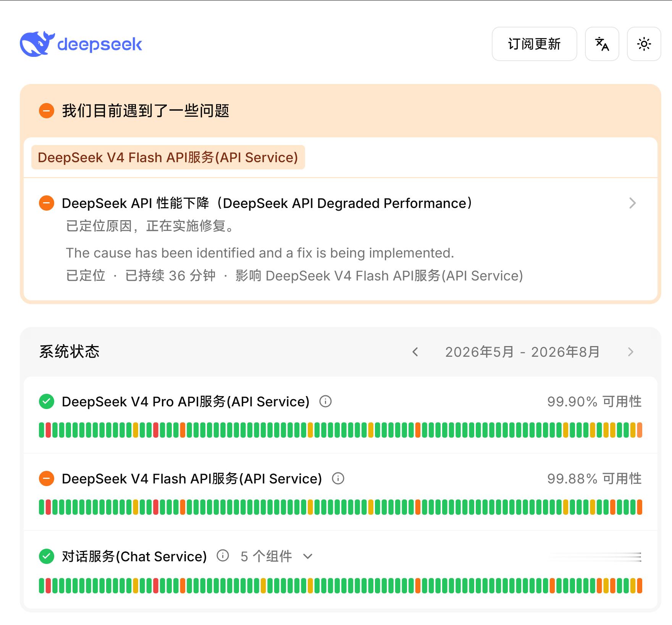Click the orange status icon beside 我们目前遇到了一些问题
Image resolution: width=672 pixels, height=625 pixels.
tap(47, 111)
